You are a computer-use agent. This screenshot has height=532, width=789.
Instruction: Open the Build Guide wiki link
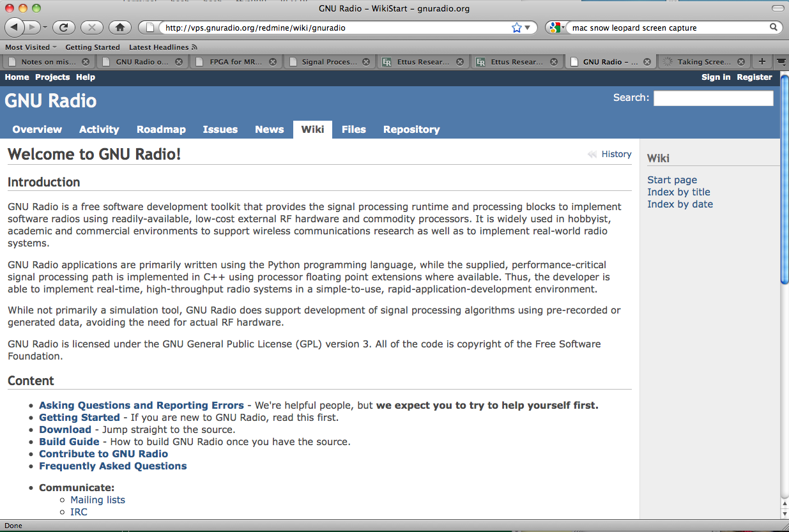(69, 442)
